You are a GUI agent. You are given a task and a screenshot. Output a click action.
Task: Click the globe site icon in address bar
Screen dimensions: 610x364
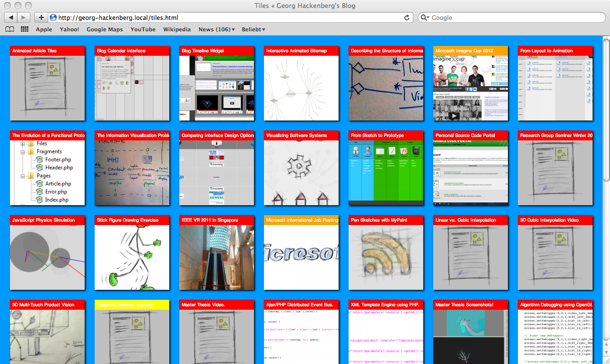click(53, 17)
